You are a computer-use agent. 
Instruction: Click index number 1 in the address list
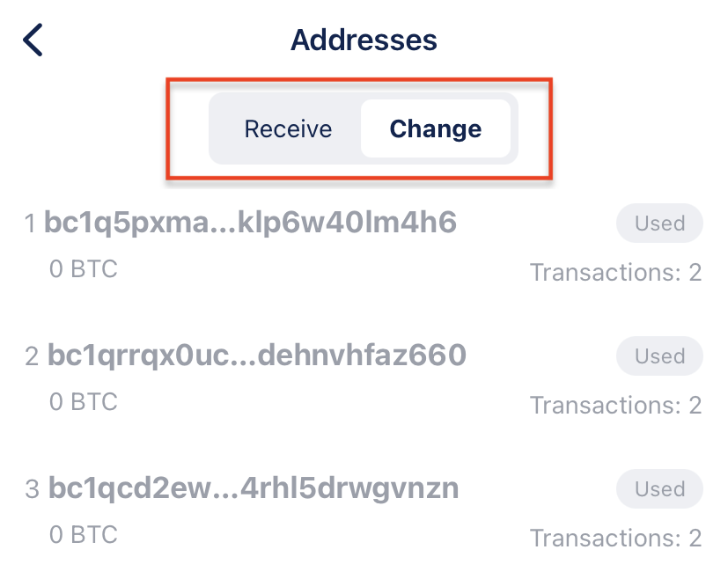click(31, 224)
